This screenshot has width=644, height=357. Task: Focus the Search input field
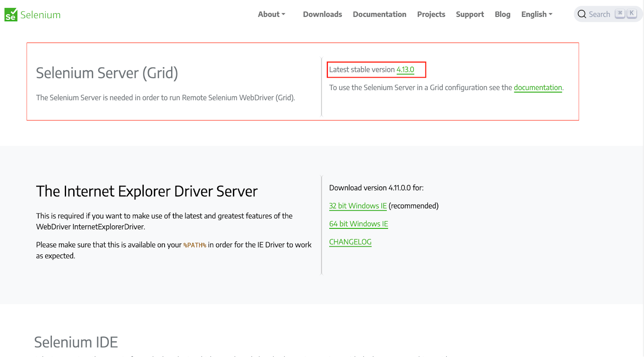tap(608, 14)
